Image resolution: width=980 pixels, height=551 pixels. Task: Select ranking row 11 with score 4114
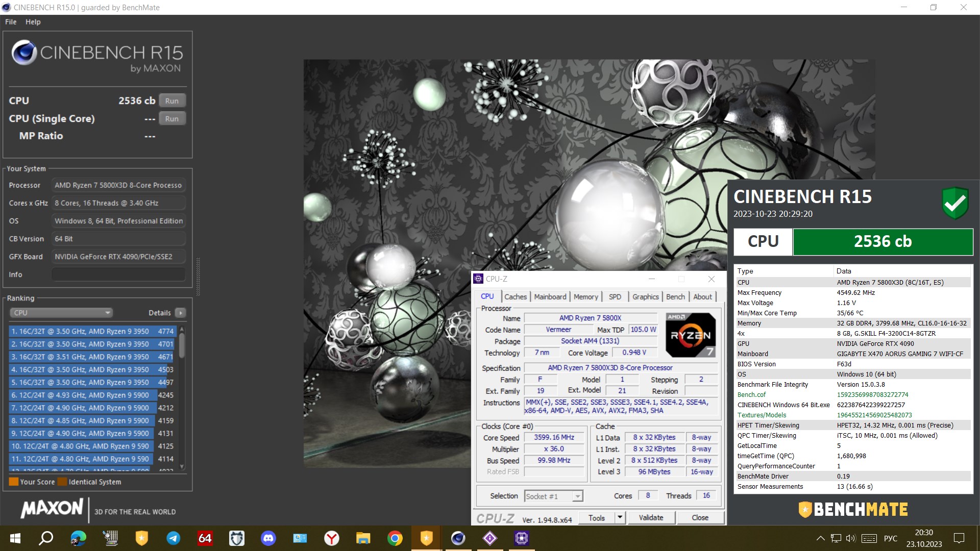[x=92, y=459]
